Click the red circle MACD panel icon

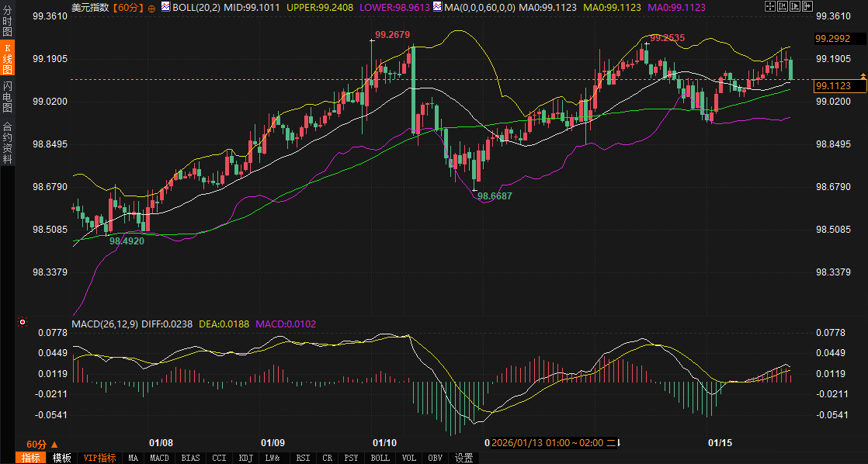[x=23, y=322]
